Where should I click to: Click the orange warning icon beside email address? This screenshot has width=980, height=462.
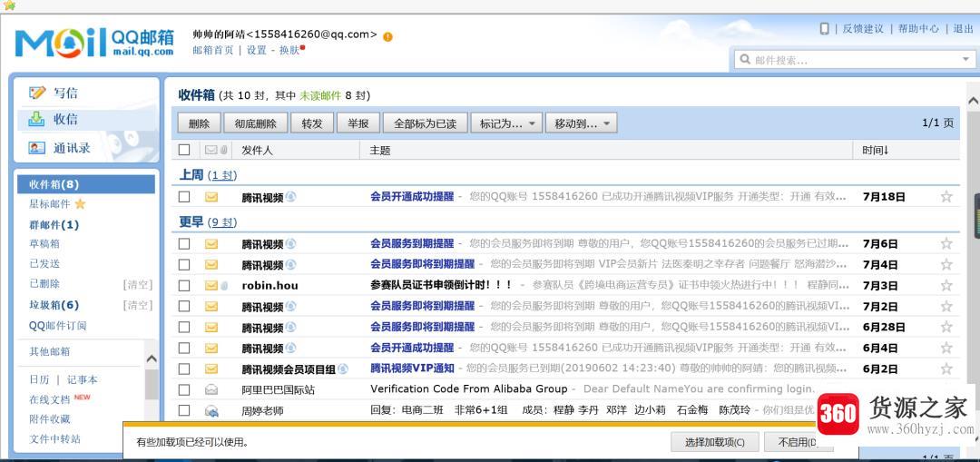pos(387,36)
